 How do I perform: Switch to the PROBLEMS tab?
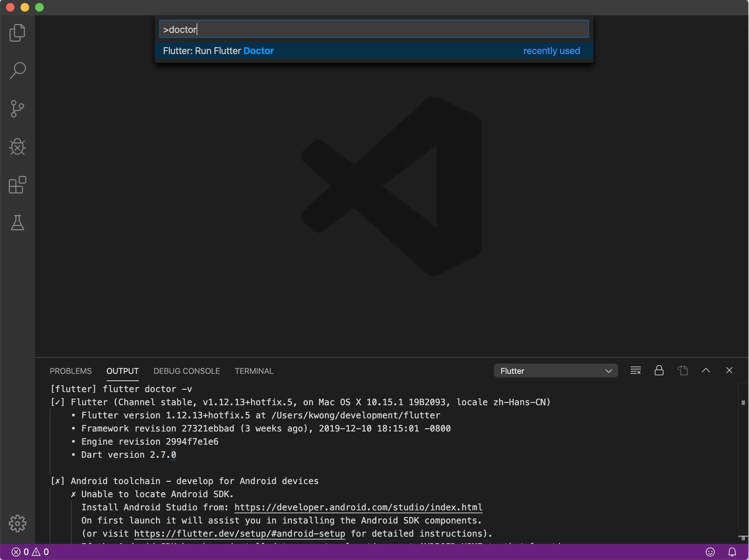71,371
